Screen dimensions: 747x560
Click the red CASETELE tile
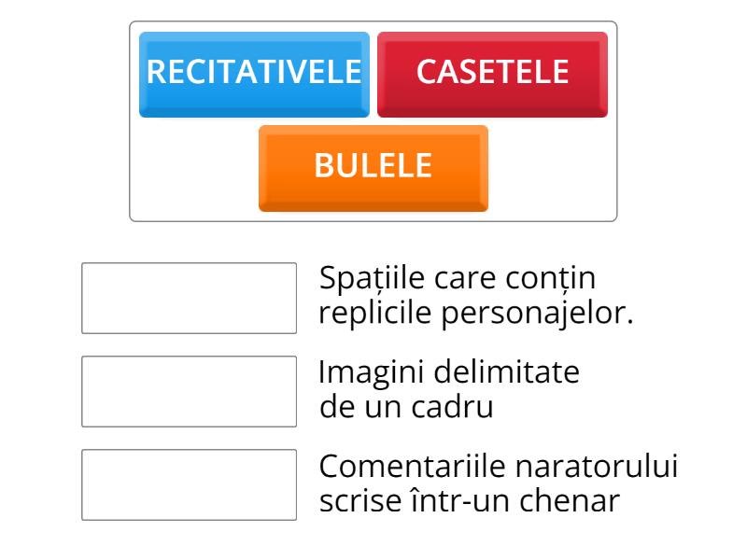pos(492,75)
